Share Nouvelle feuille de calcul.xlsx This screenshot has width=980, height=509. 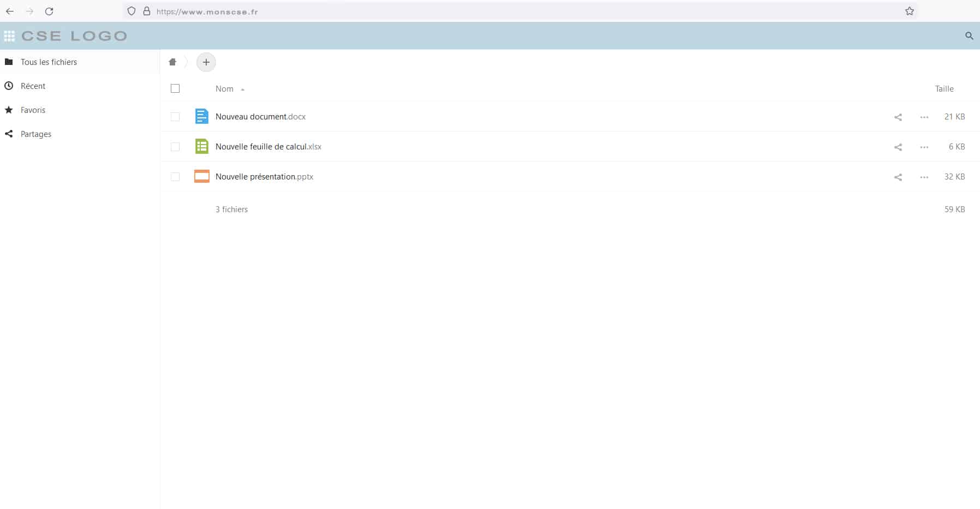(898, 147)
